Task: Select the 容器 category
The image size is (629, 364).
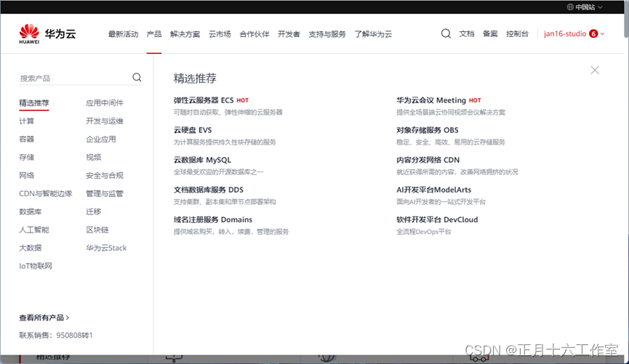Action: click(26, 139)
